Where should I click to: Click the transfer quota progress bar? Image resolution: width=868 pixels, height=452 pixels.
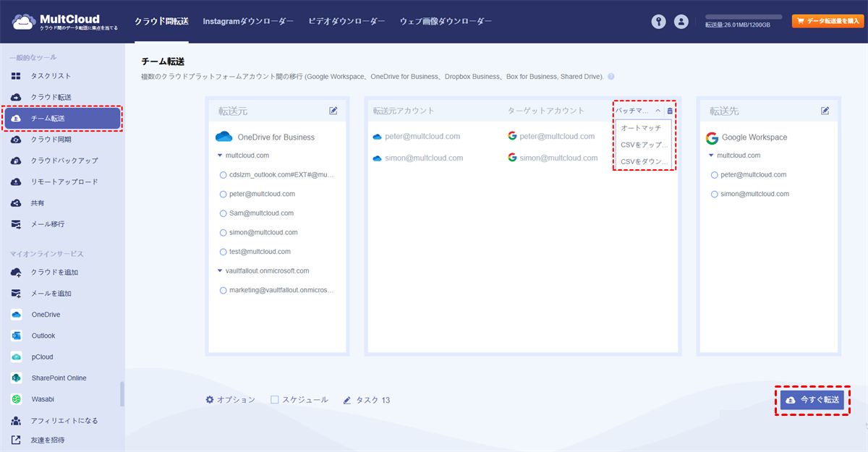pyautogui.click(x=744, y=17)
